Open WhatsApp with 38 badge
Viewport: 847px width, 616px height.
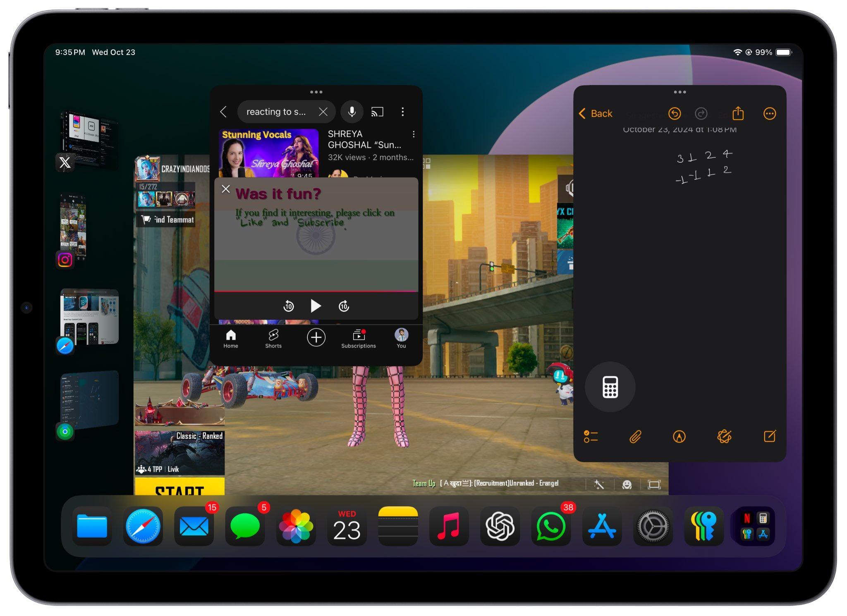point(551,526)
